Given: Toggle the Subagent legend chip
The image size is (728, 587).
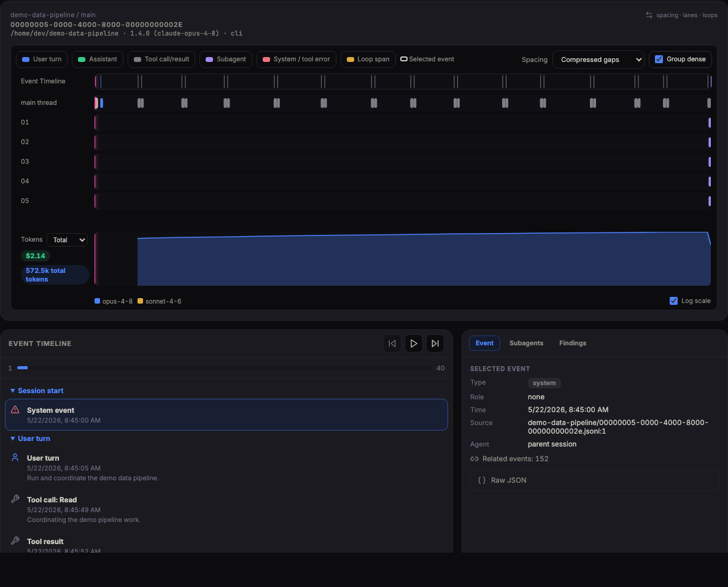Looking at the screenshot, I should [x=226, y=59].
